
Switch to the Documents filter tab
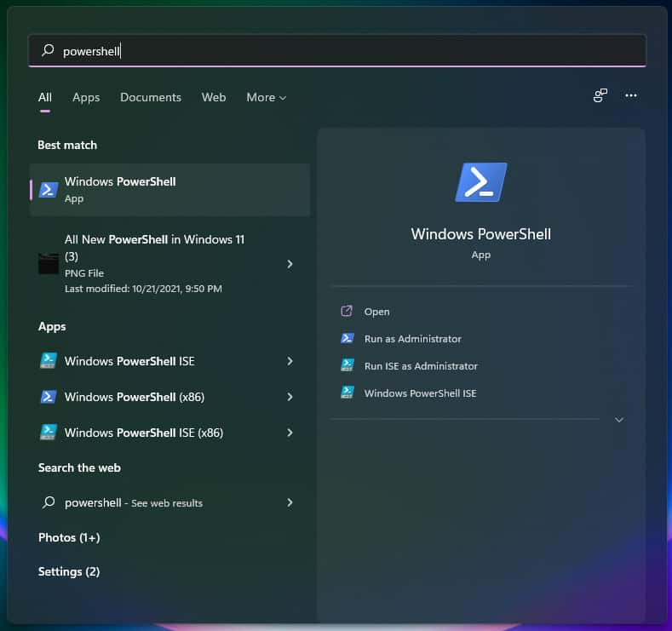pos(151,98)
